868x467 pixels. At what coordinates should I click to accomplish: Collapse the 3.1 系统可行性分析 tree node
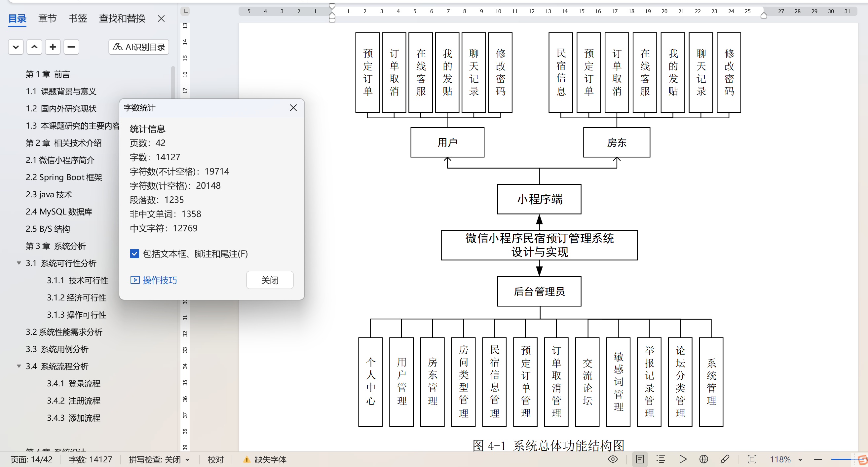tap(19, 263)
